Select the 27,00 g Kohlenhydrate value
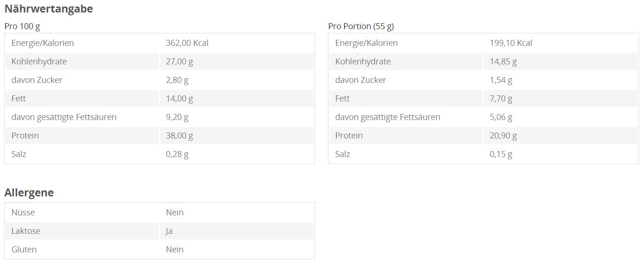Screen dimensions: 644x264 [180, 62]
